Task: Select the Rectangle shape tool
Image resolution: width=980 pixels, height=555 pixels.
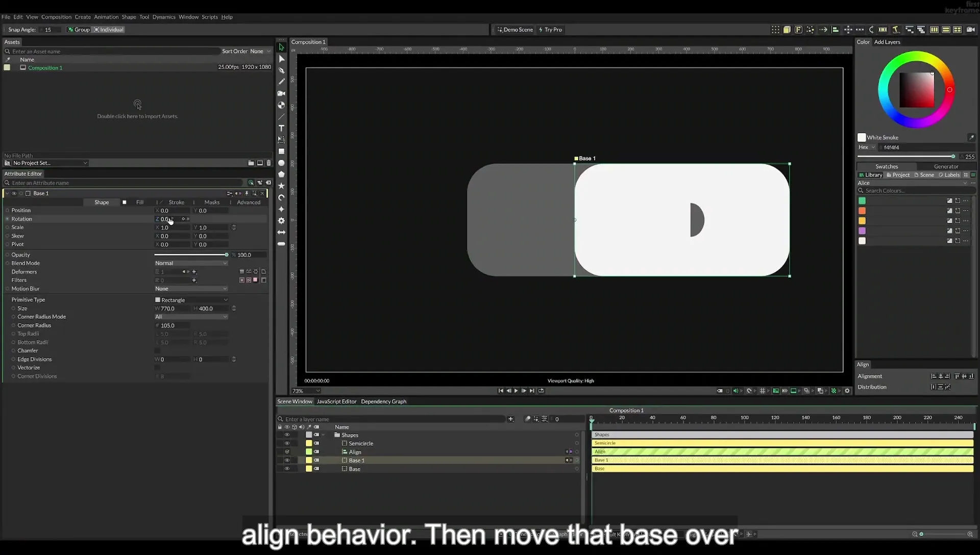Action: [x=281, y=152]
